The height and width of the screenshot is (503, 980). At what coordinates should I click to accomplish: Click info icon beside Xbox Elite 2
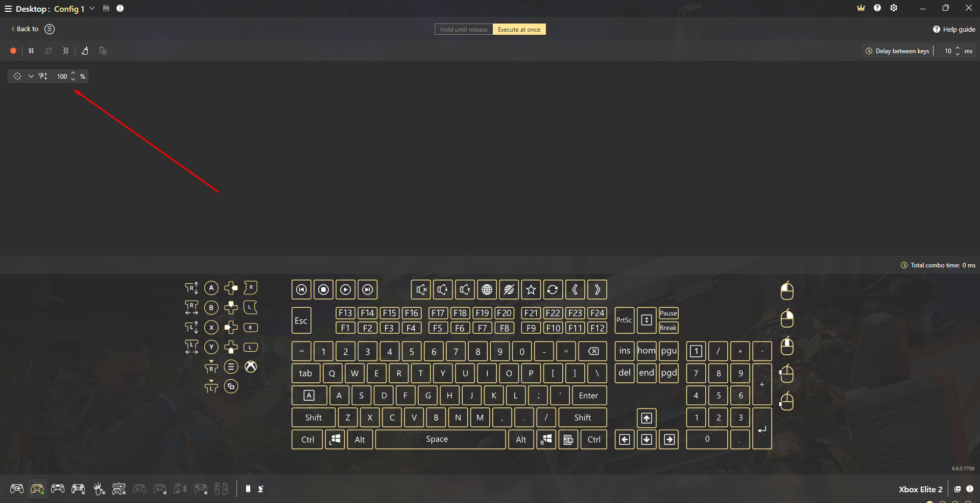point(970,489)
